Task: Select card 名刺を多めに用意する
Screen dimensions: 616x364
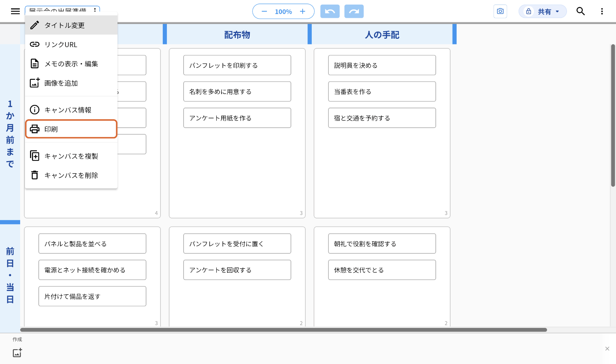Action: [237, 92]
